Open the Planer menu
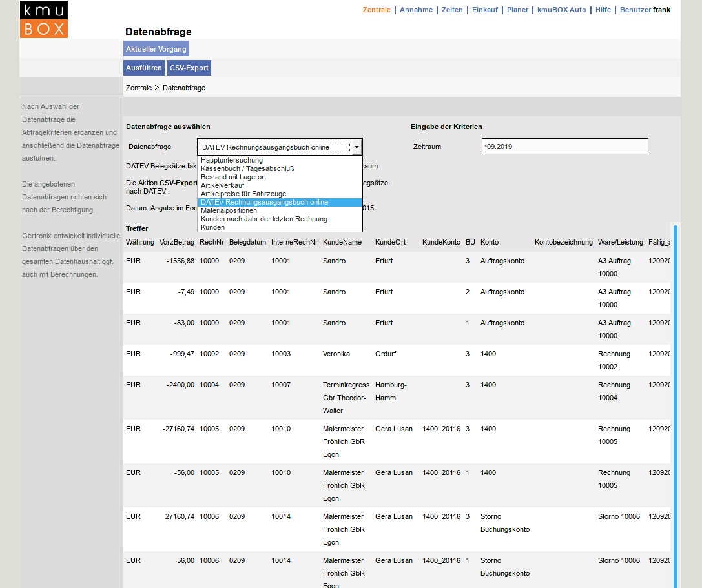The image size is (702, 588). click(517, 10)
